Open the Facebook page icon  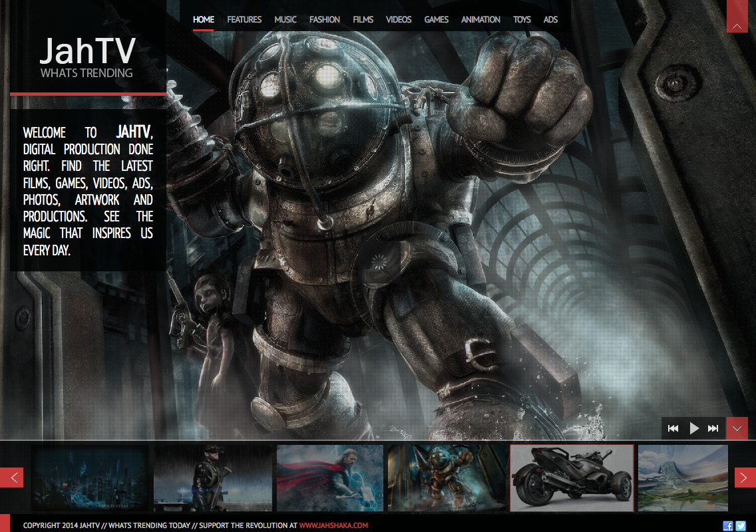[728, 526]
